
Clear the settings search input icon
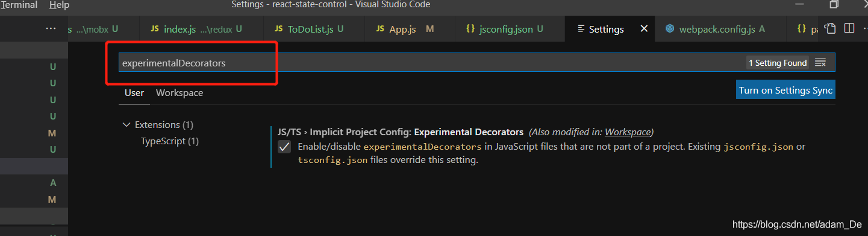820,63
